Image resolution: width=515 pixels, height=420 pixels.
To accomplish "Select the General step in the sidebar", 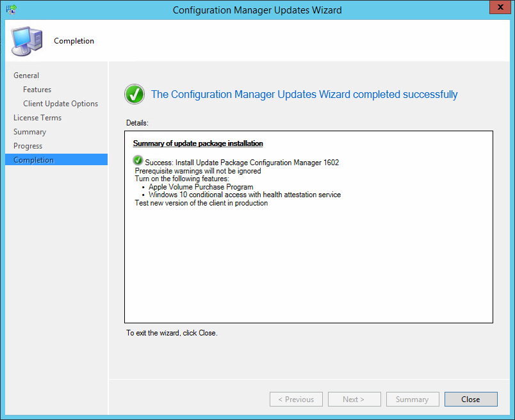I will pos(26,76).
